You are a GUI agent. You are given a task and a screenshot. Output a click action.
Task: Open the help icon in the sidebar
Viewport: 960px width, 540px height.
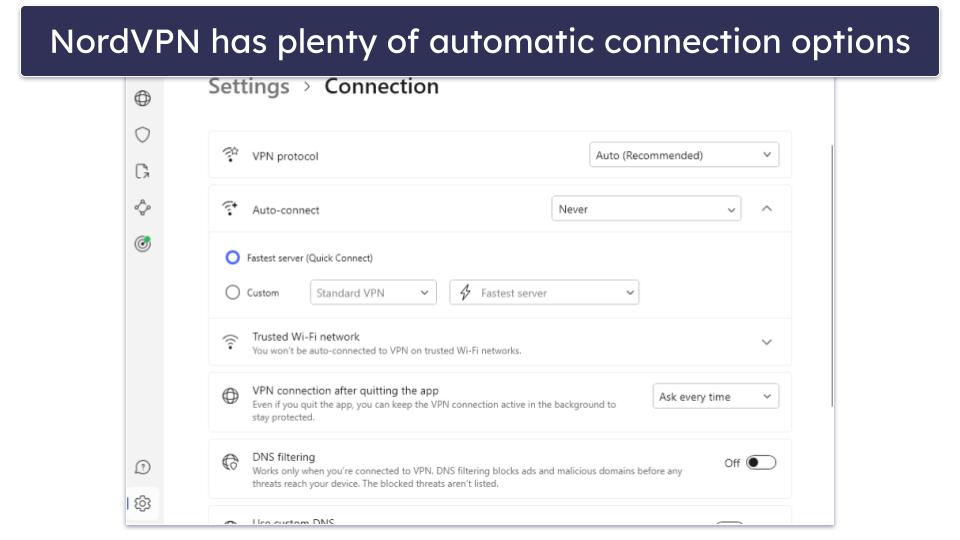(x=143, y=467)
